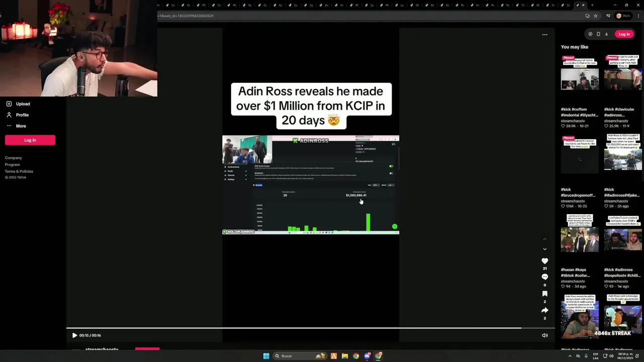Go to the previous video arrow
The height and width of the screenshot is (362, 644).
coord(544,239)
